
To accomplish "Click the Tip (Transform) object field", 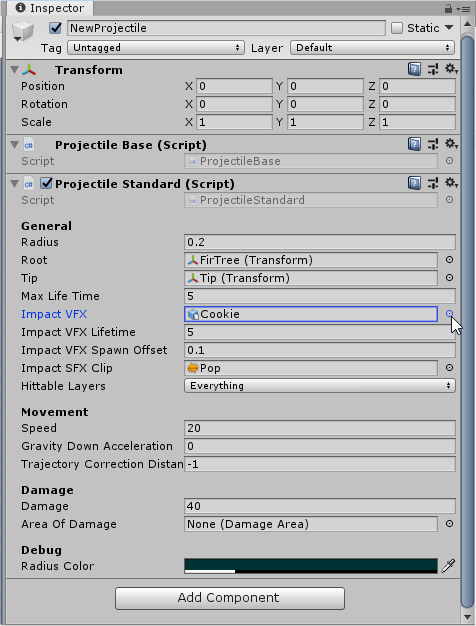I will click(311, 278).
